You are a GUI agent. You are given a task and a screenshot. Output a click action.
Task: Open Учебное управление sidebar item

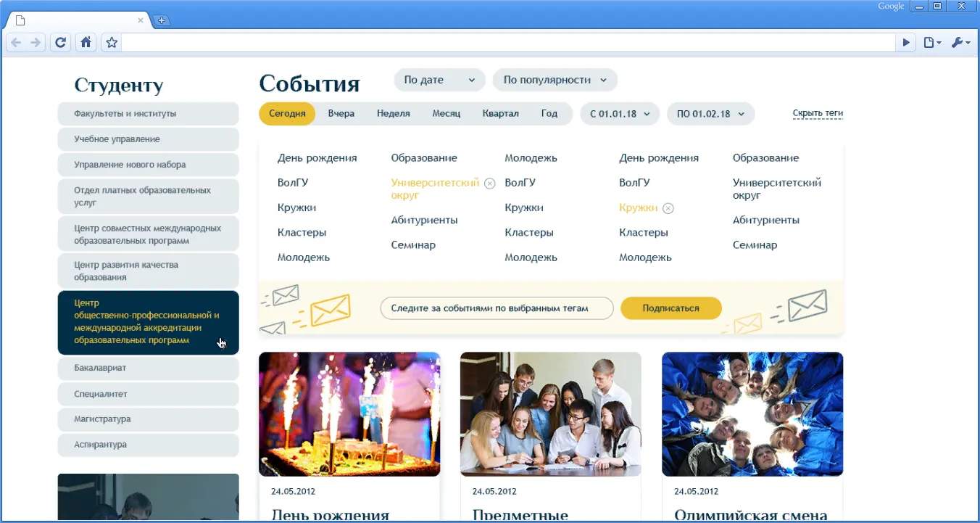click(148, 139)
